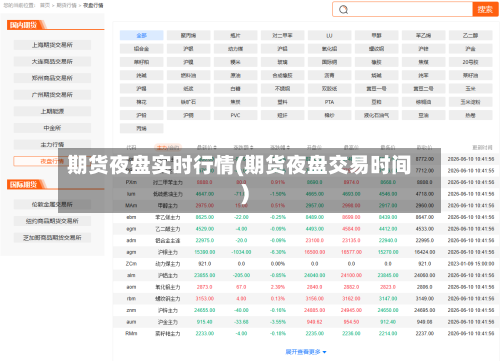Select the 苯乙烯 category filter
The width and height of the screenshot is (500, 361).
pos(423,35)
